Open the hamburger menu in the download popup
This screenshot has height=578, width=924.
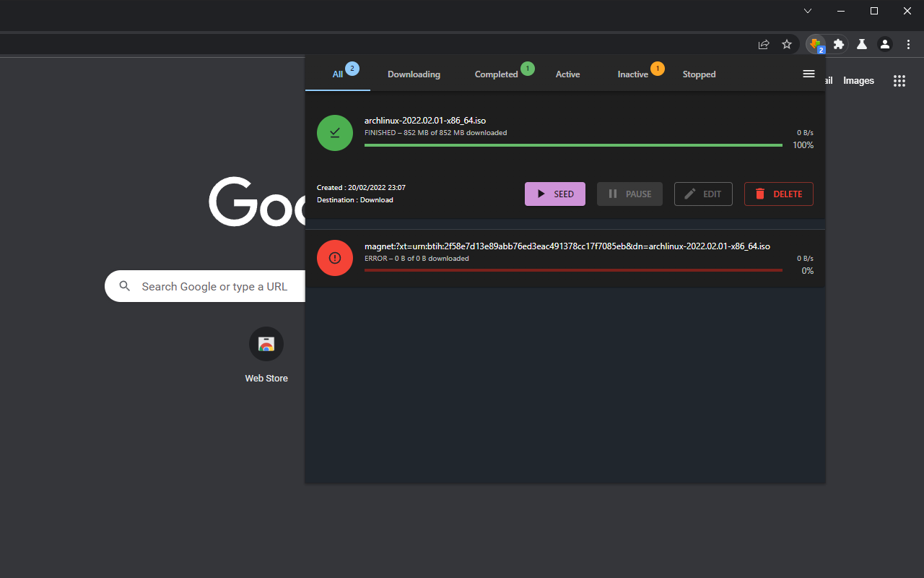809,74
